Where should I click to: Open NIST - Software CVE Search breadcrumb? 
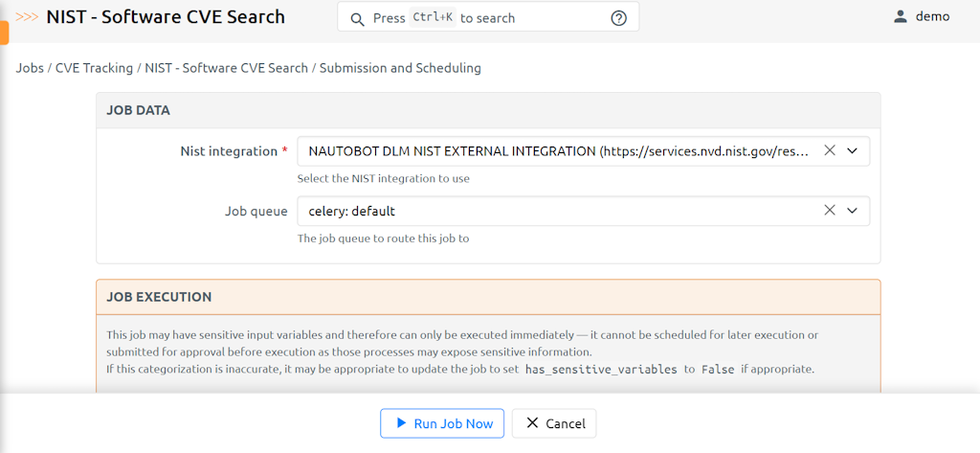[x=227, y=68]
